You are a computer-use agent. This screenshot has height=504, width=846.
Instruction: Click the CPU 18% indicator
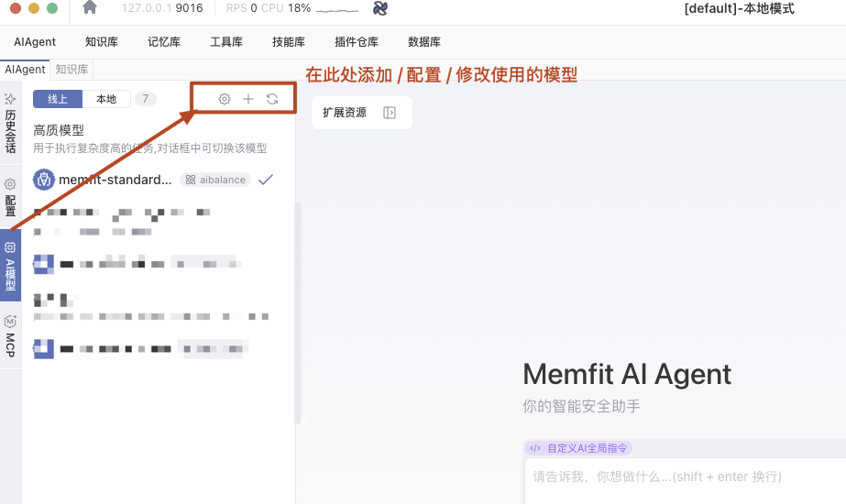[286, 8]
